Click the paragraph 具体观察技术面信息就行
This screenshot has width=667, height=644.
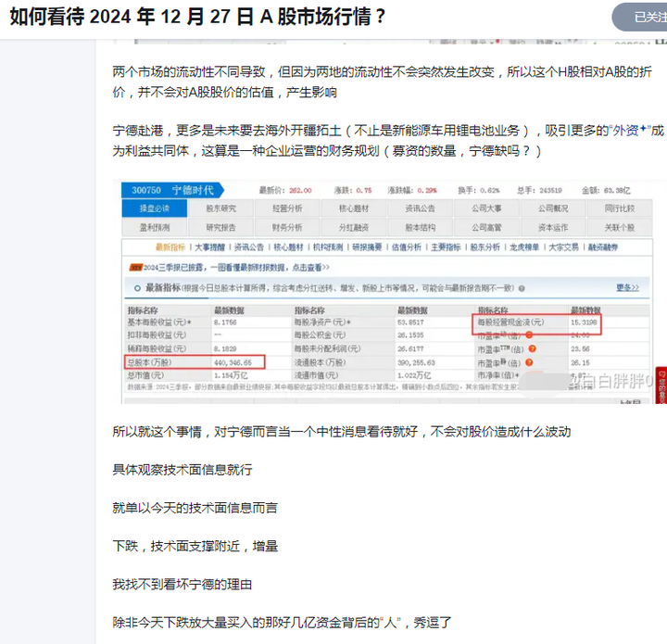click(182, 470)
